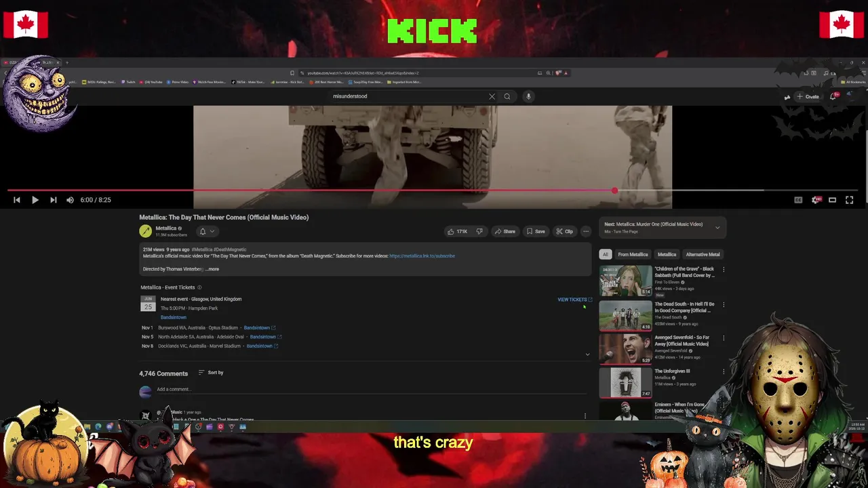Open menu for Avenged Sevenfold video
This screenshot has height=488, width=868.
tap(724, 338)
